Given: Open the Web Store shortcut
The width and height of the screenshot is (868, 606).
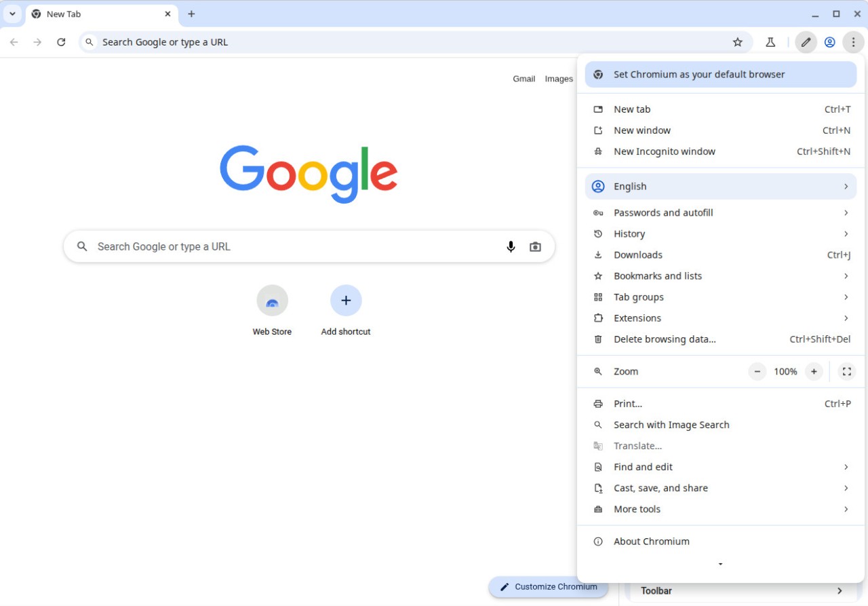Looking at the screenshot, I should (272, 300).
